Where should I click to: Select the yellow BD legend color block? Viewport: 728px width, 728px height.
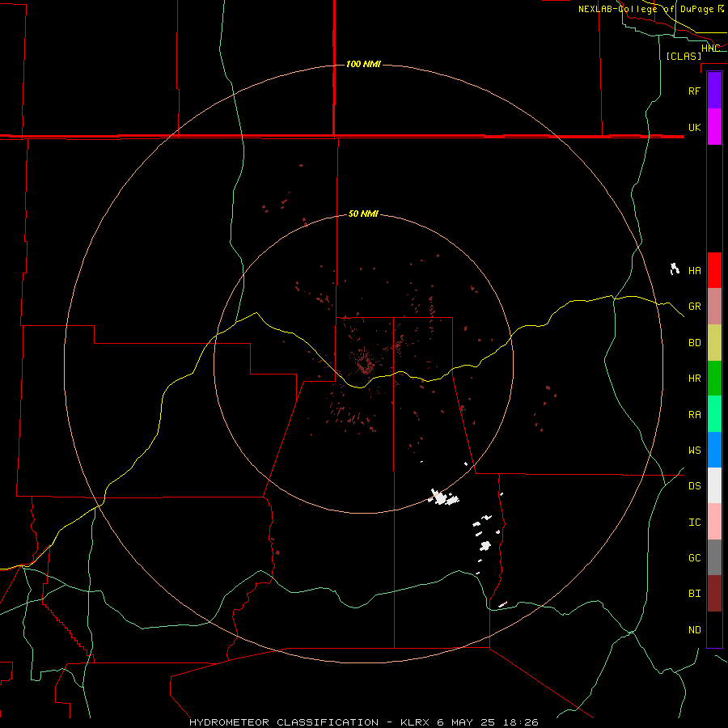click(714, 343)
